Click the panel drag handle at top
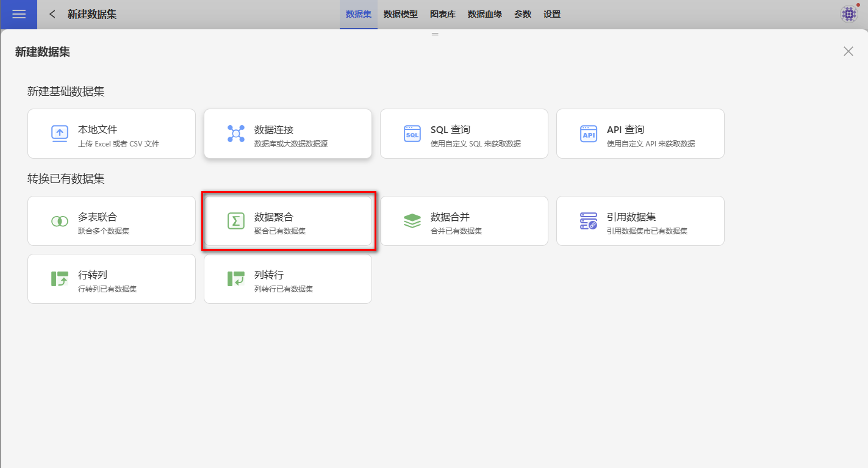Image resolution: width=868 pixels, height=468 pixels. tap(435, 34)
